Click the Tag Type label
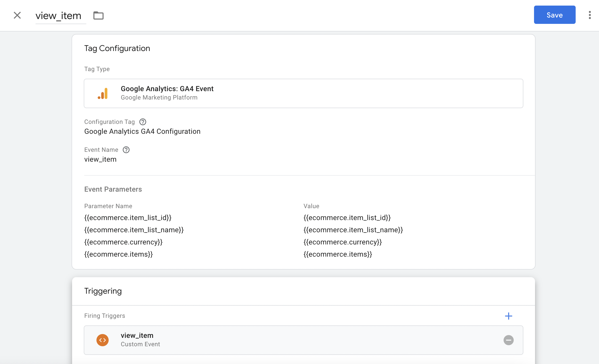This screenshot has width=599, height=364. point(97,69)
